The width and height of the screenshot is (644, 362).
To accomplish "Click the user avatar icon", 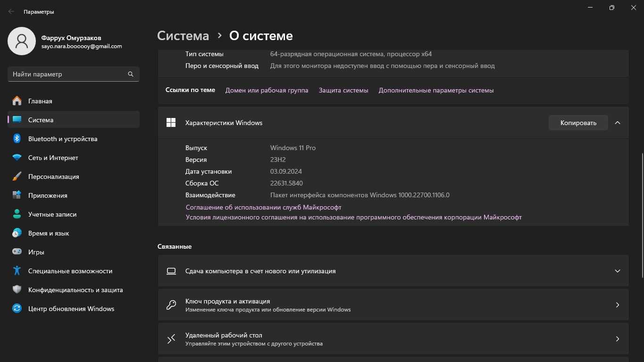I will (x=22, y=41).
